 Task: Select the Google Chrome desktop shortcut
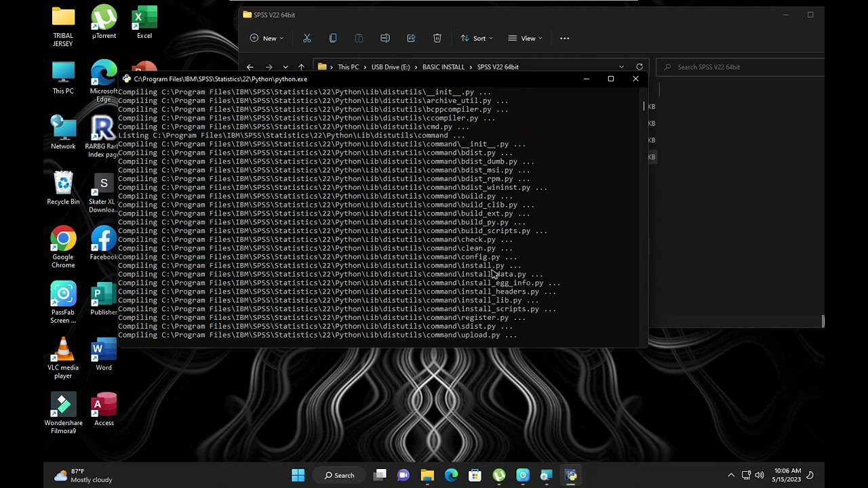(63, 247)
